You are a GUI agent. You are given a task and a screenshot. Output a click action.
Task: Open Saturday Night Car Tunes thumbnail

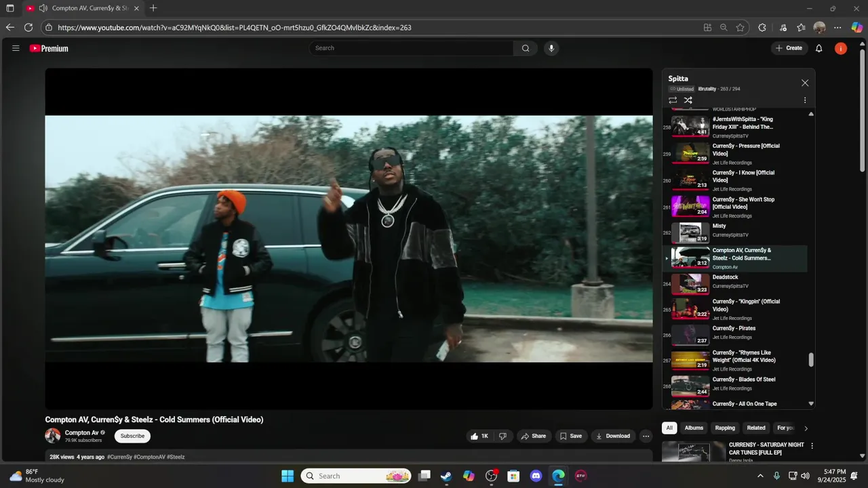tap(693, 452)
